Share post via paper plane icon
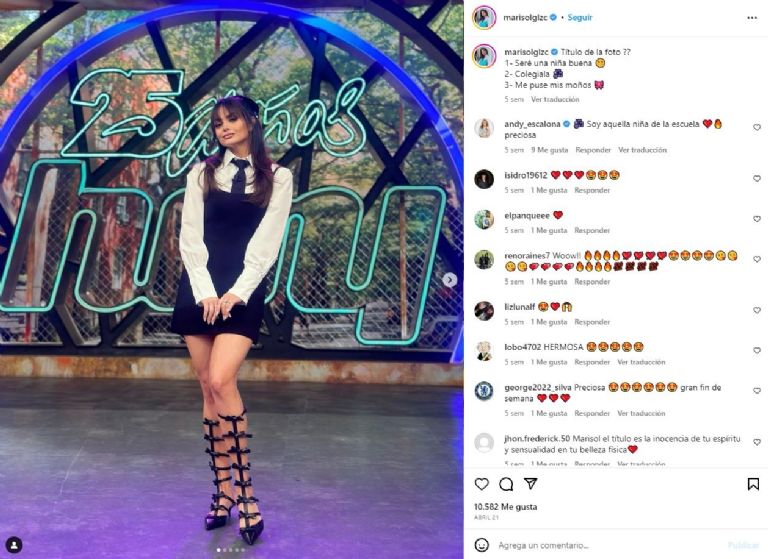This screenshot has width=768, height=559. pos(530,484)
